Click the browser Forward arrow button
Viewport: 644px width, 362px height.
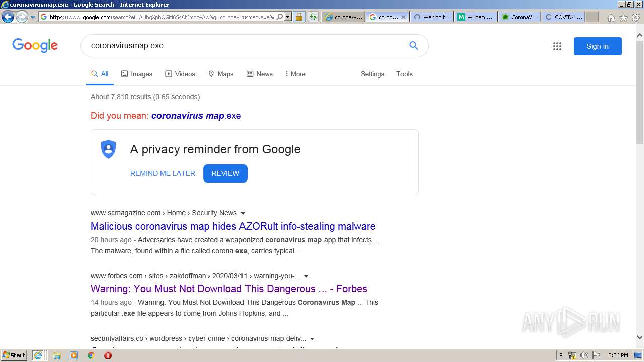coord(22,17)
